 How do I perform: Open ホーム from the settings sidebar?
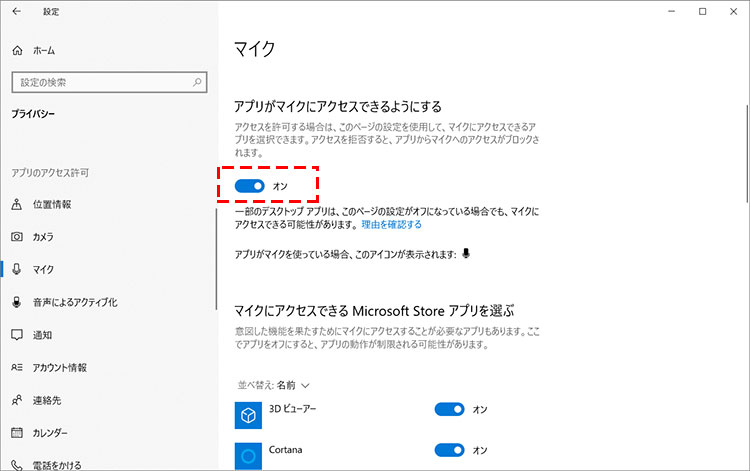pos(44,50)
